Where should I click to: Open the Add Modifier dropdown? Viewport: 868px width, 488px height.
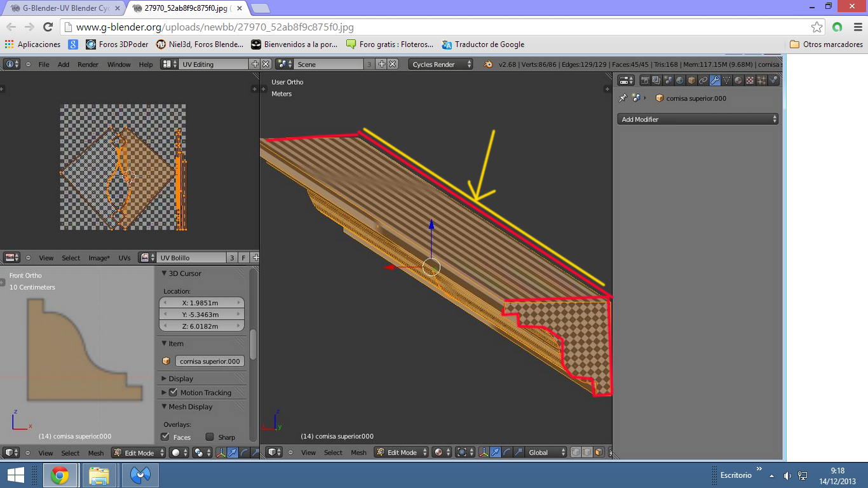tap(697, 119)
